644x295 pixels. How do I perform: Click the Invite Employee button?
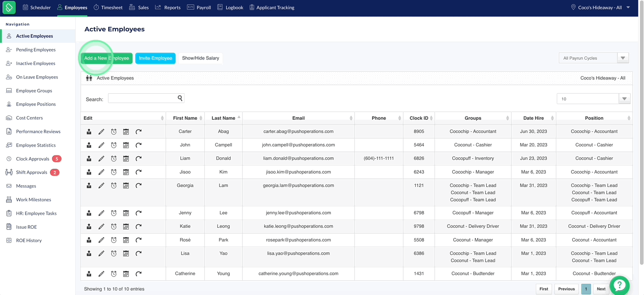tap(155, 58)
